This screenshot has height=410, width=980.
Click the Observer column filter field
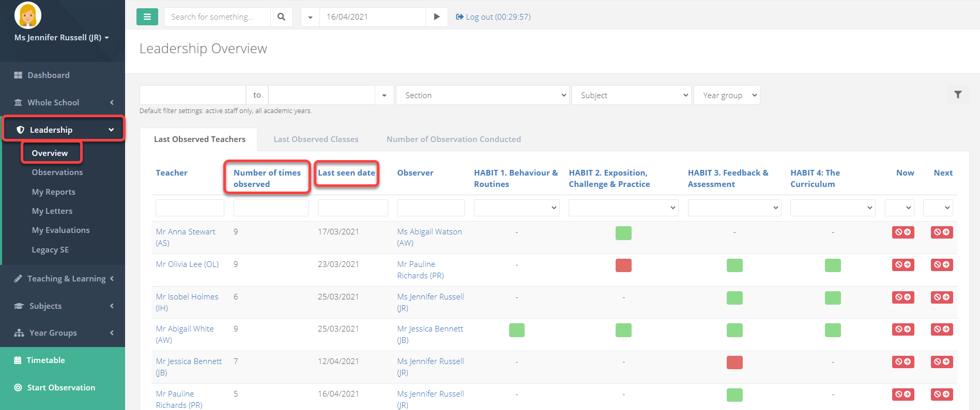[x=431, y=208]
